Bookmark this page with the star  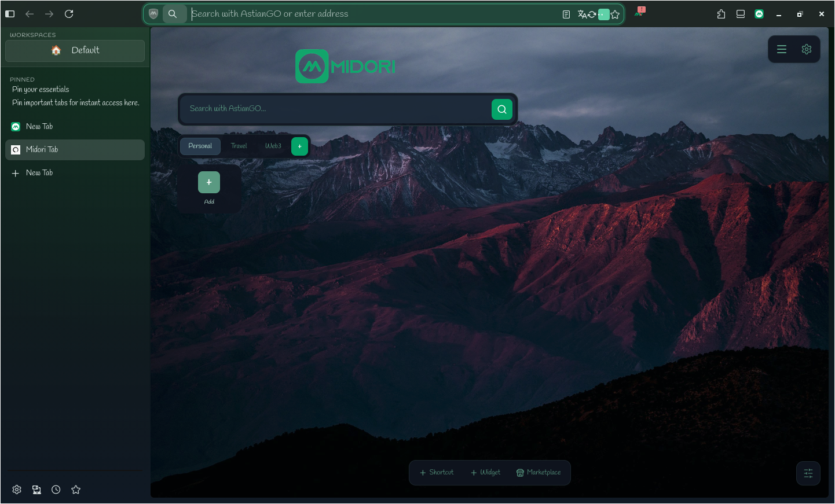coord(615,14)
